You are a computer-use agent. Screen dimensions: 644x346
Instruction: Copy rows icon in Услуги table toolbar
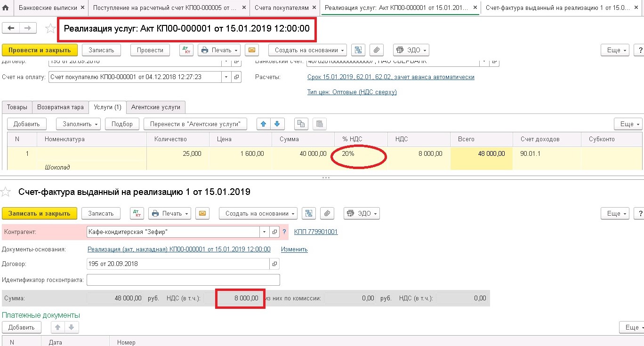click(301, 124)
